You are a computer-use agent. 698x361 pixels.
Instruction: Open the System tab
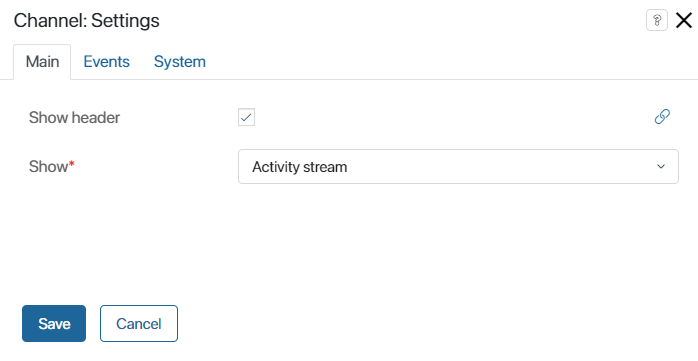pyautogui.click(x=180, y=61)
